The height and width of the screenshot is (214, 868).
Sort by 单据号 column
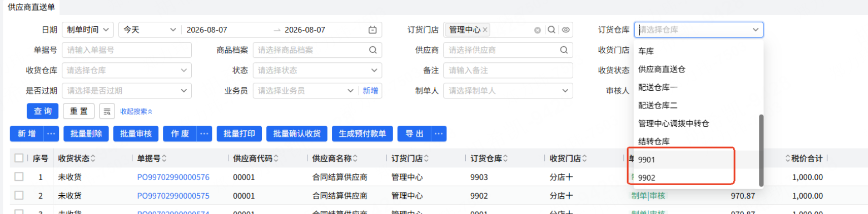(x=164, y=159)
